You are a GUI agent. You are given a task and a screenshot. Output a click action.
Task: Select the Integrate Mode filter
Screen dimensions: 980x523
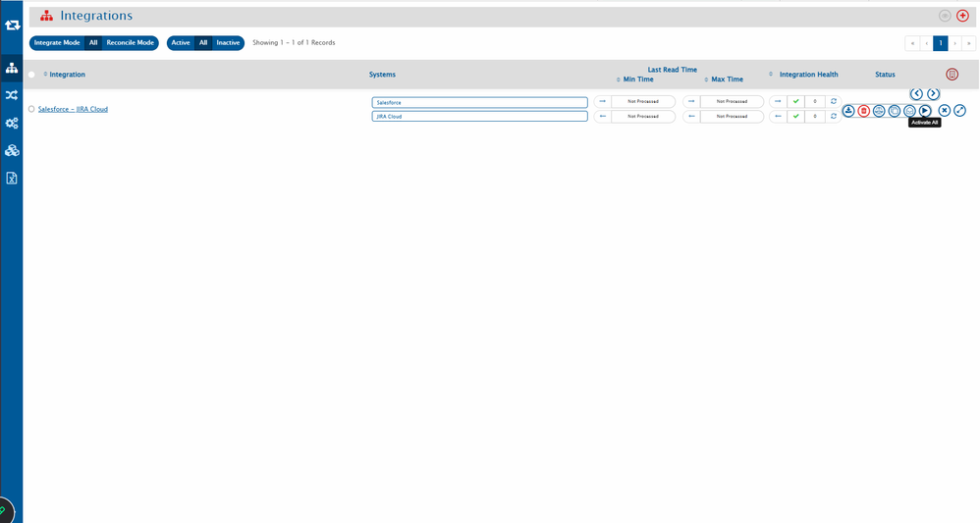point(57,43)
